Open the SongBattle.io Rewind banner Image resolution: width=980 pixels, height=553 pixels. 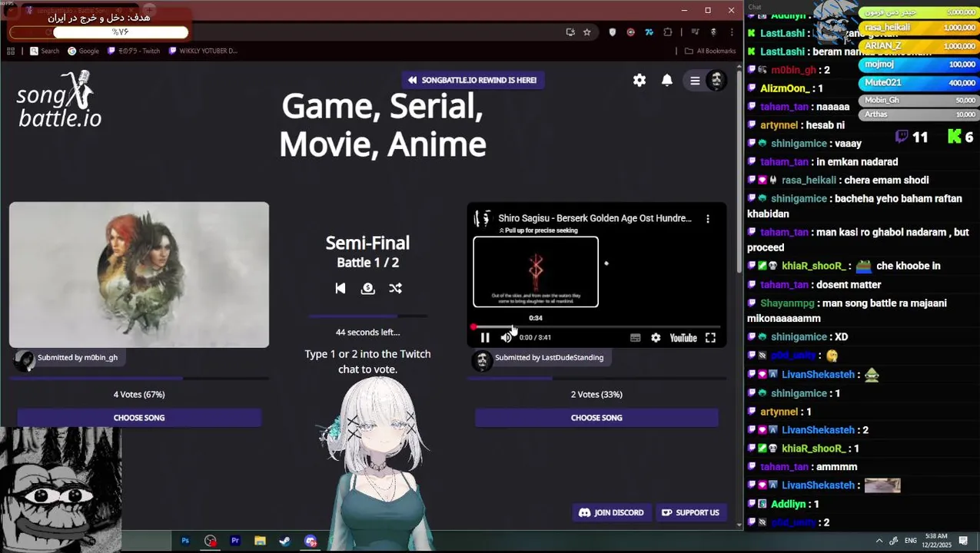pyautogui.click(x=473, y=80)
